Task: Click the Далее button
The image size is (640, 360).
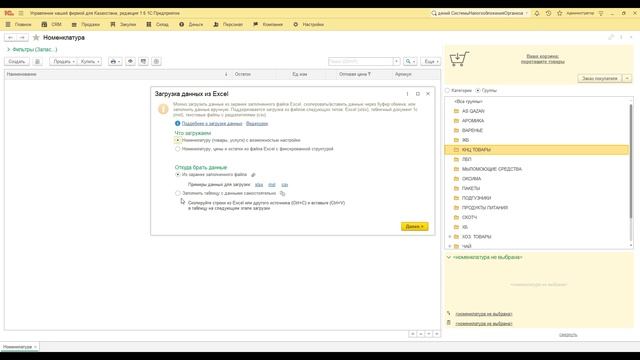Action: click(x=414, y=227)
